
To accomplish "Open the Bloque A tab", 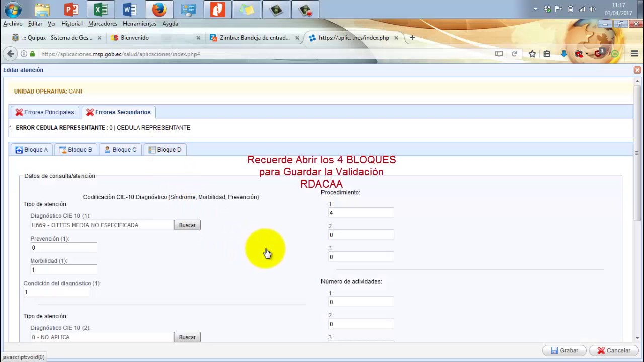I will (x=31, y=150).
